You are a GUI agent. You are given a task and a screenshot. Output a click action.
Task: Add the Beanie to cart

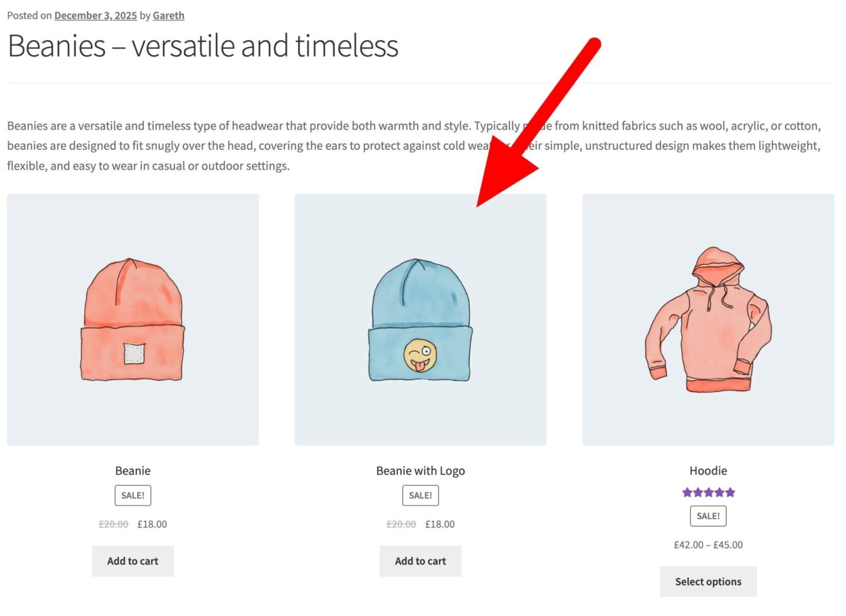(133, 561)
